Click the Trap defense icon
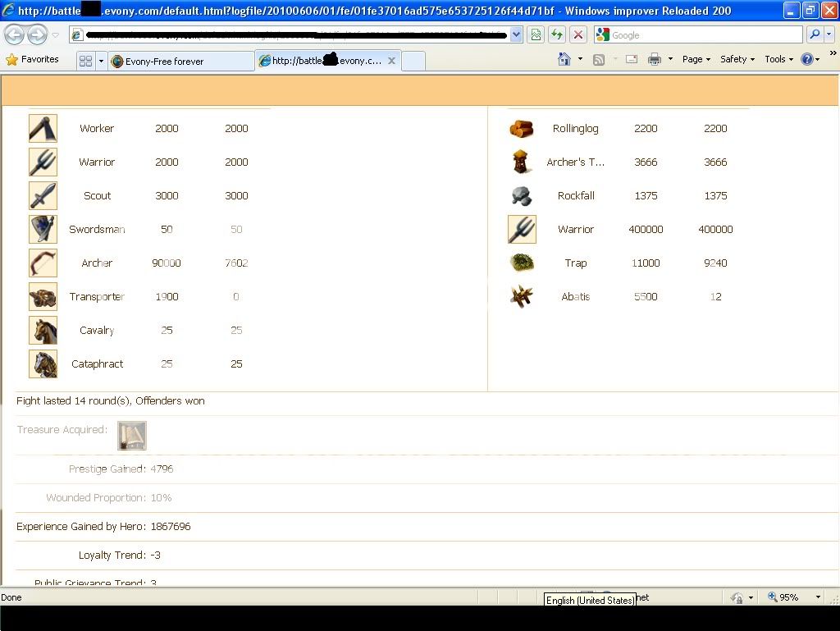Image resolution: width=840 pixels, height=631 pixels. pos(521,263)
